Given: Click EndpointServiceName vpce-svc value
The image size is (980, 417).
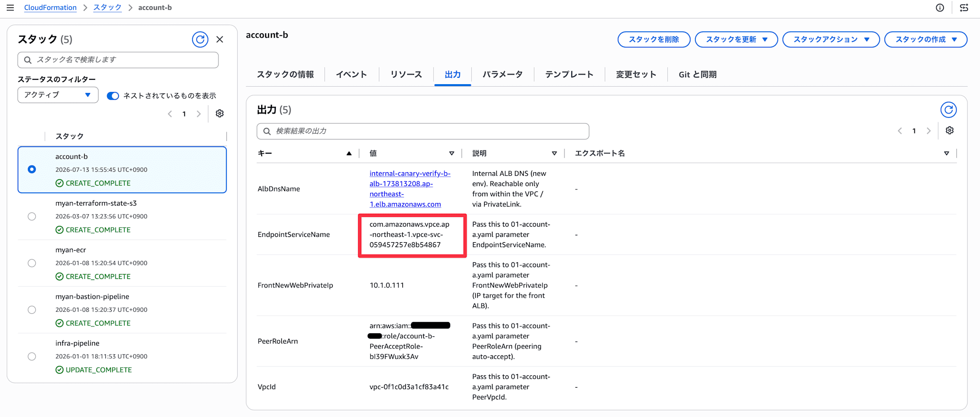Looking at the screenshot, I should [410, 234].
